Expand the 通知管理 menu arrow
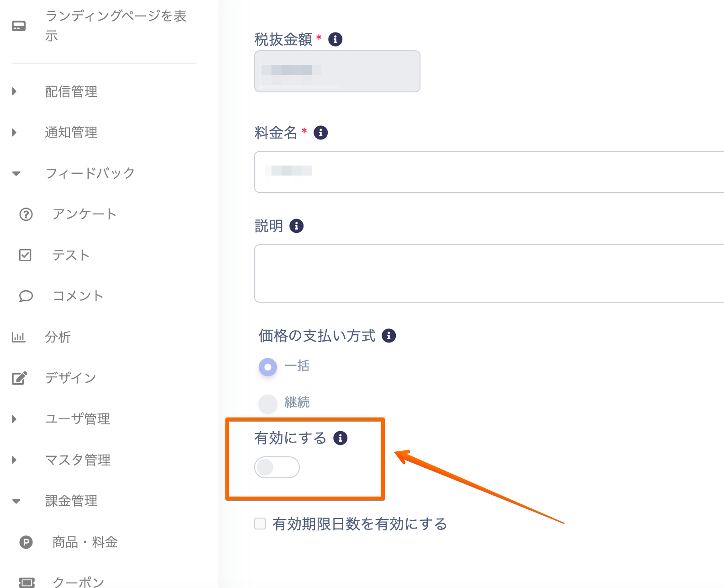Viewport: 724px width, 588px height. coord(15,132)
